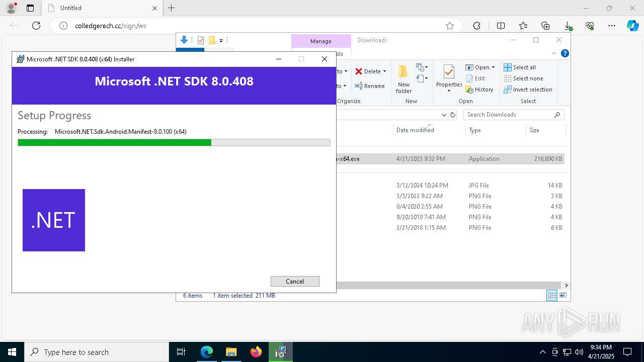Add this page to favorites
This screenshot has width=644, height=362.
pos(450,26)
